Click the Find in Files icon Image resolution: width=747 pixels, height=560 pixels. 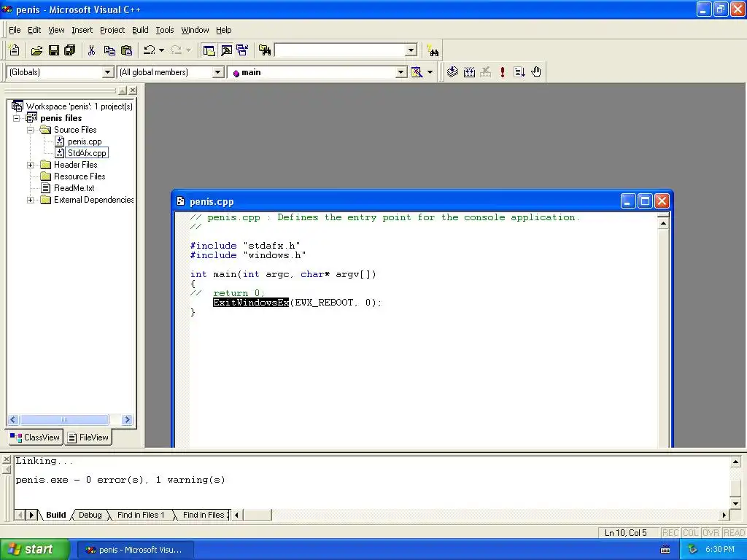tap(264, 50)
